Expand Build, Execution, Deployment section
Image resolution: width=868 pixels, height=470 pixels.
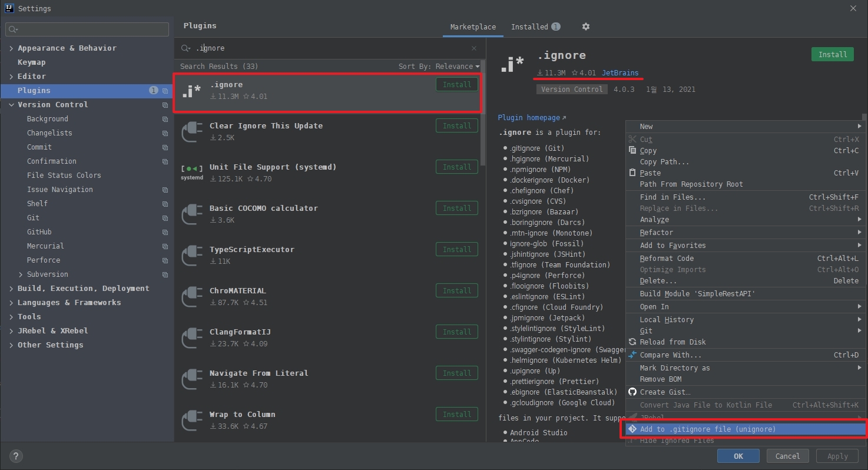tap(11, 289)
